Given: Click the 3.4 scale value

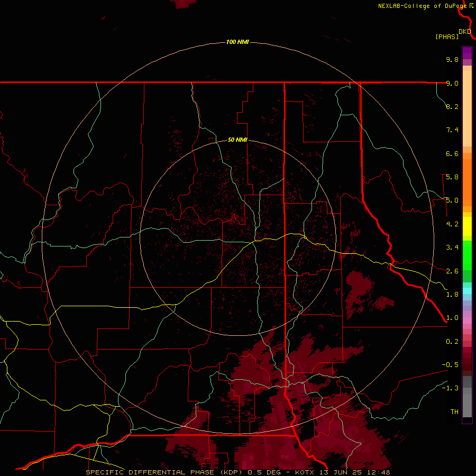Looking at the screenshot, I should pyautogui.click(x=452, y=248).
